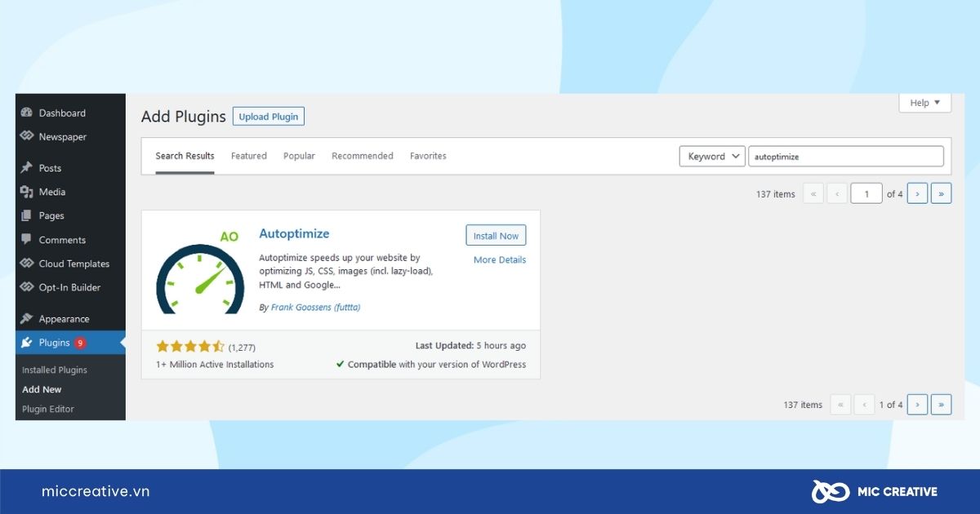Image resolution: width=980 pixels, height=514 pixels.
Task: Click the plugin search field containing autoptimize
Action: (x=846, y=157)
